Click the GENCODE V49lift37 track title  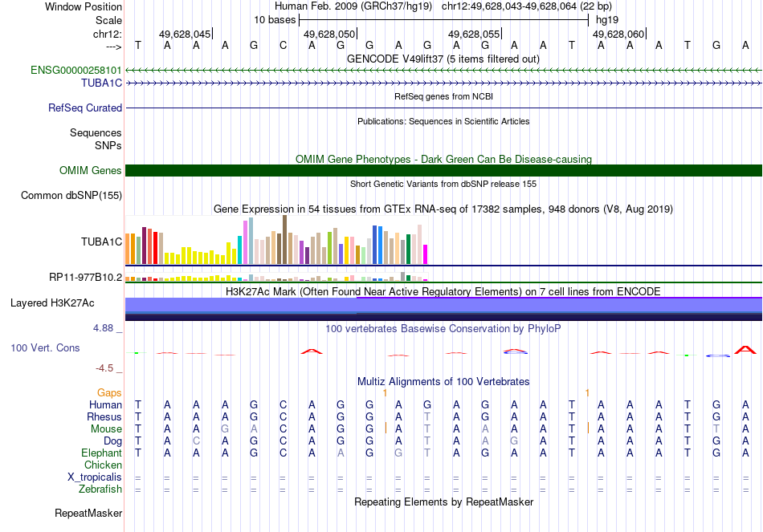[x=443, y=59]
